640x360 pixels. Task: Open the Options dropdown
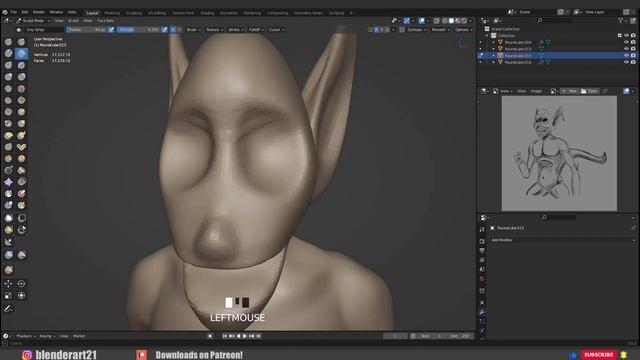[463, 29]
